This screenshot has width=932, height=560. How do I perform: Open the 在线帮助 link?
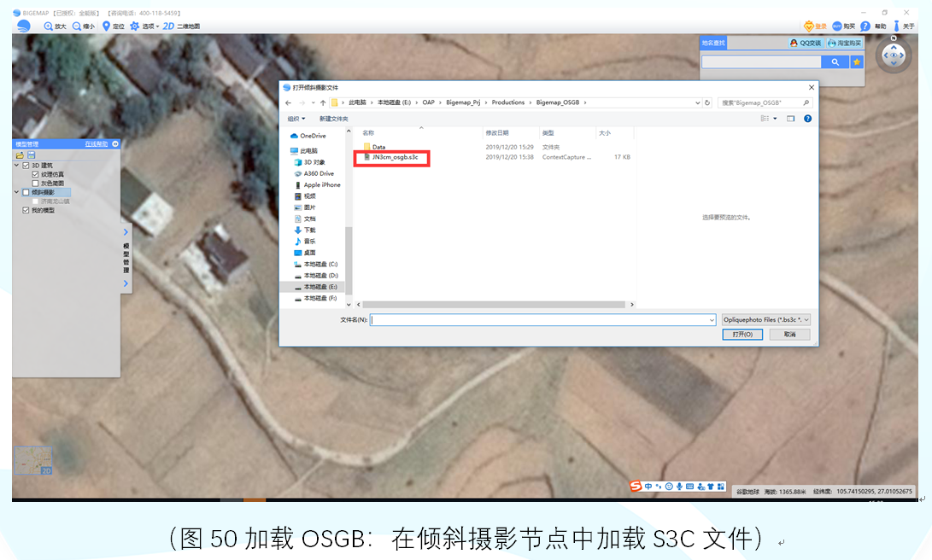pyautogui.click(x=97, y=143)
